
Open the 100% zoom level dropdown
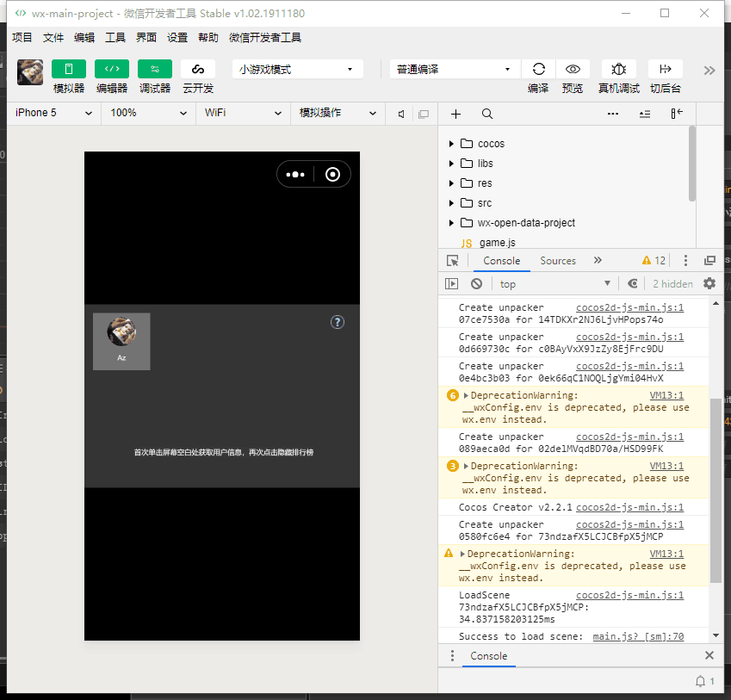point(149,114)
